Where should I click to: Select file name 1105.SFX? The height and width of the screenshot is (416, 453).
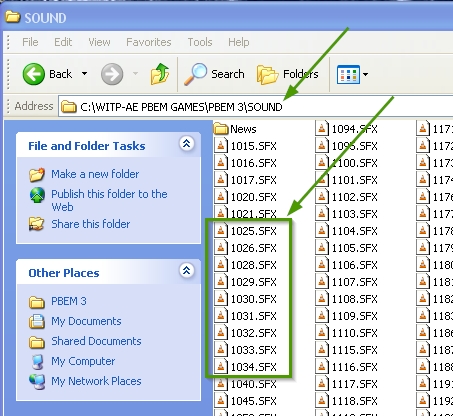click(354, 248)
